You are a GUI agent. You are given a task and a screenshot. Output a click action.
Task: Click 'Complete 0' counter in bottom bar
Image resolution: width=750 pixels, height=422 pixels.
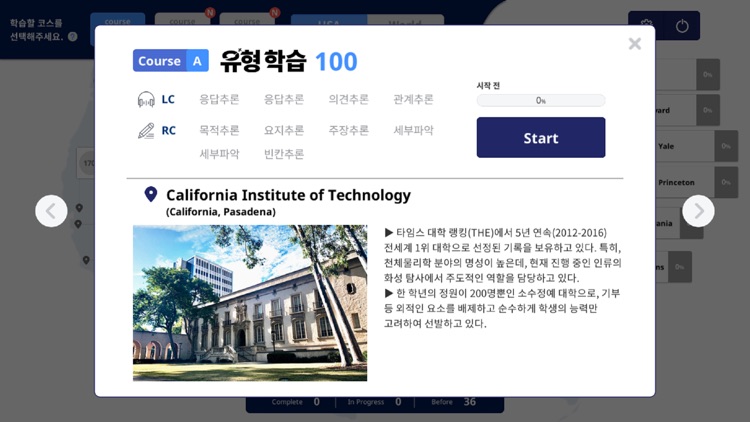[x=296, y=402]
